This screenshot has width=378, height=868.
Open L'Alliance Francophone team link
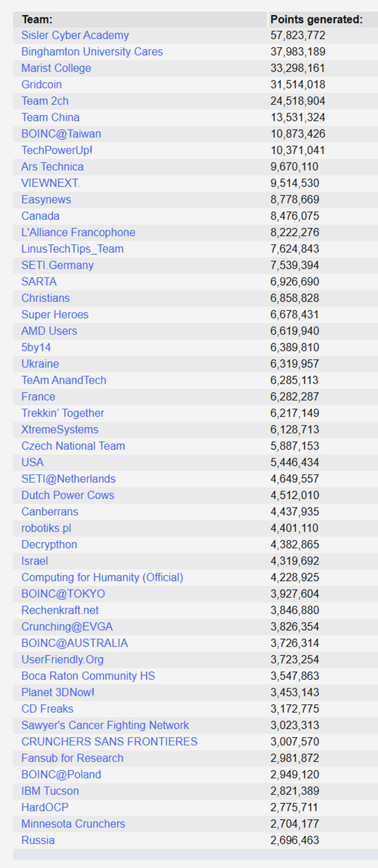(78, 233)
